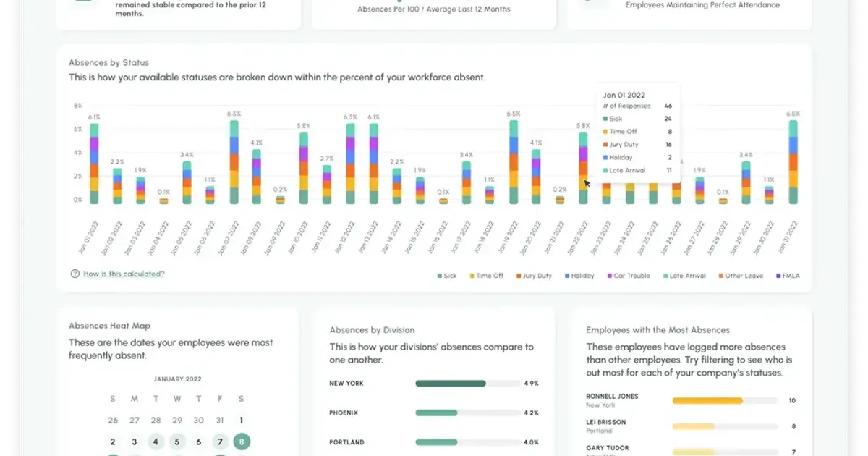Toggle Car Trouble series in chart legend
This screenshot has height=456, width=868.
click(628, 276)
